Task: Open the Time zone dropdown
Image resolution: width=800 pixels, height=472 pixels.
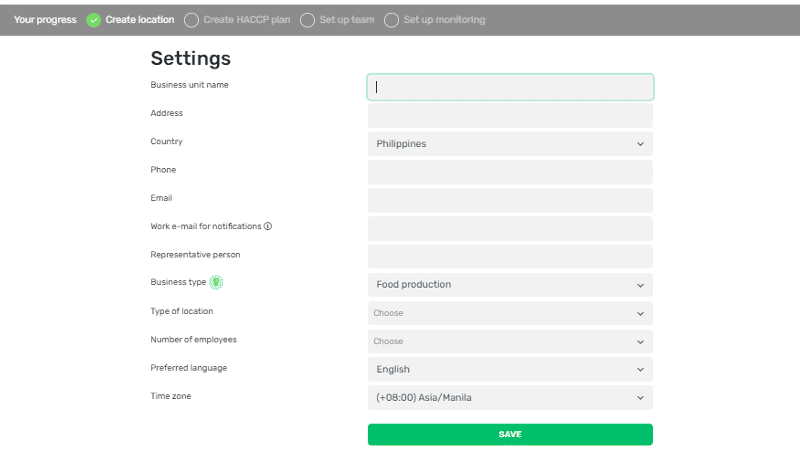Action: (x=510, y=398)
